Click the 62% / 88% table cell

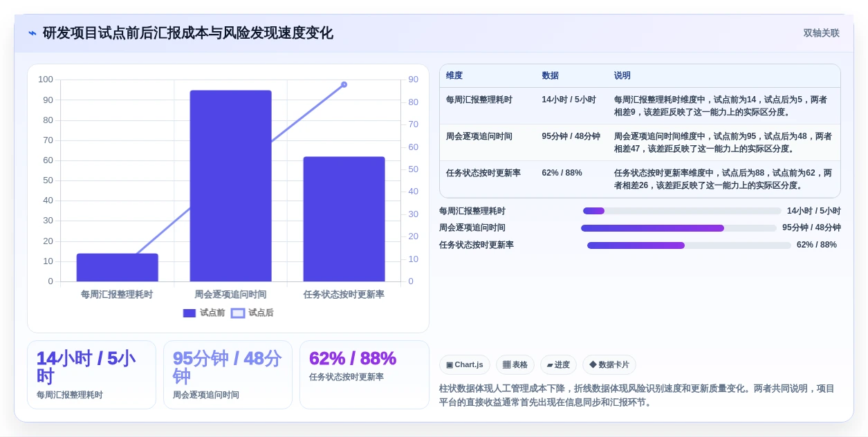pos(562,173)
